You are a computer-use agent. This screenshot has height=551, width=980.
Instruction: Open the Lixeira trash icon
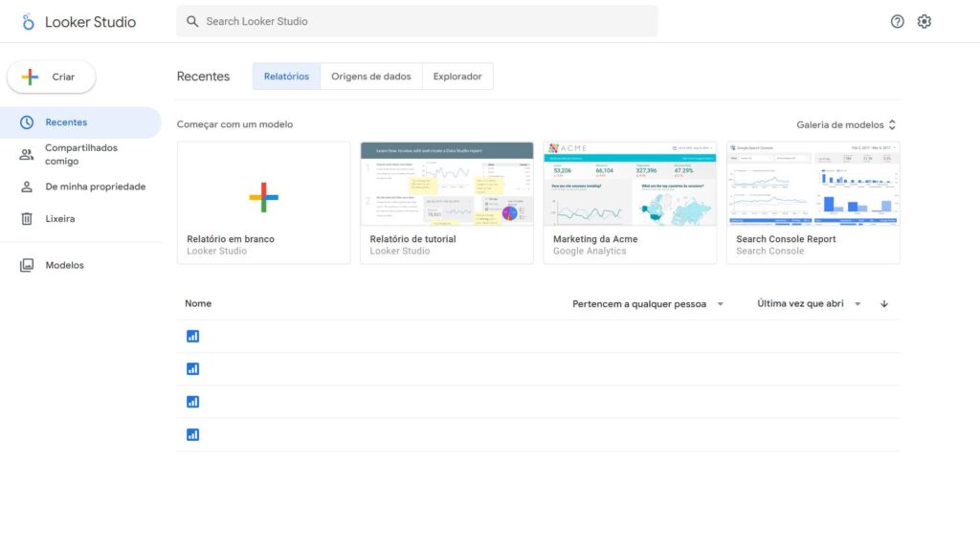coord(28,218)
